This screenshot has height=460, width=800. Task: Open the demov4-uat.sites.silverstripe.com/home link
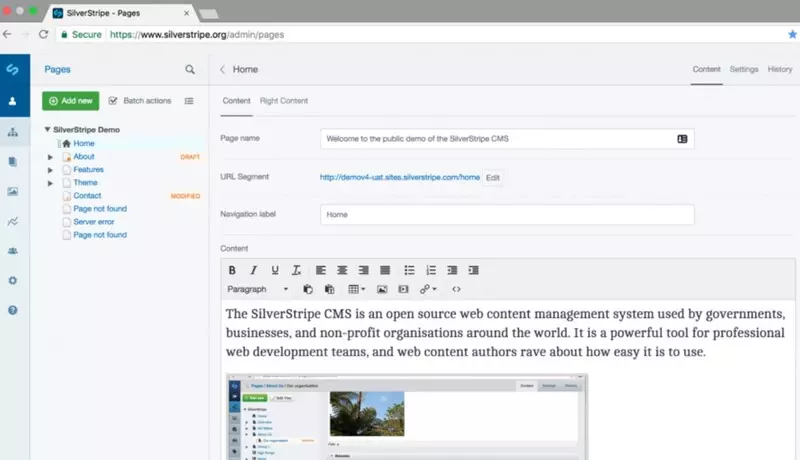pos(399,177)
